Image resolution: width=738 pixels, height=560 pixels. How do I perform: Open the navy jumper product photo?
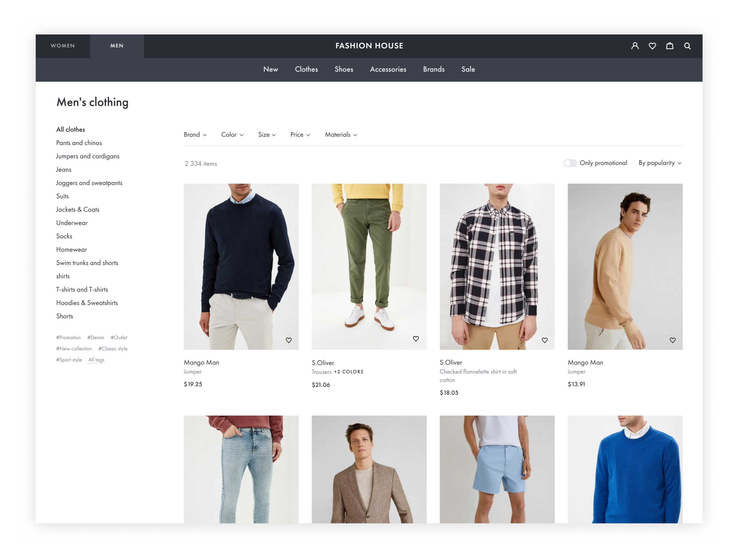pyautogui.click(x=241, y=266)
